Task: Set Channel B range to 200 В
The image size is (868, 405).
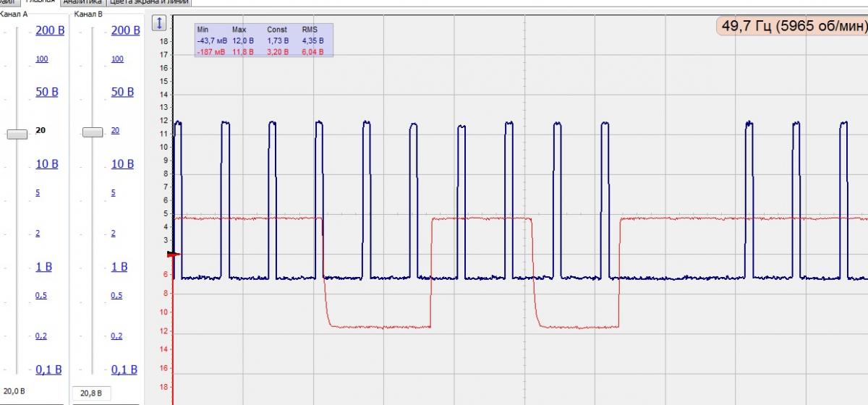Action: (x=125, y=30)
